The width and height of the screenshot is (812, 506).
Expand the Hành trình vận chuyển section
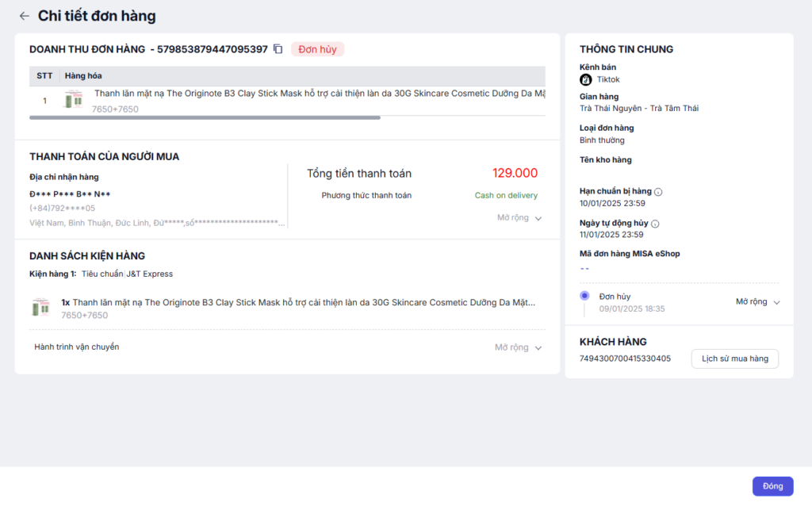pyautogui.click(x=519, y=347)
